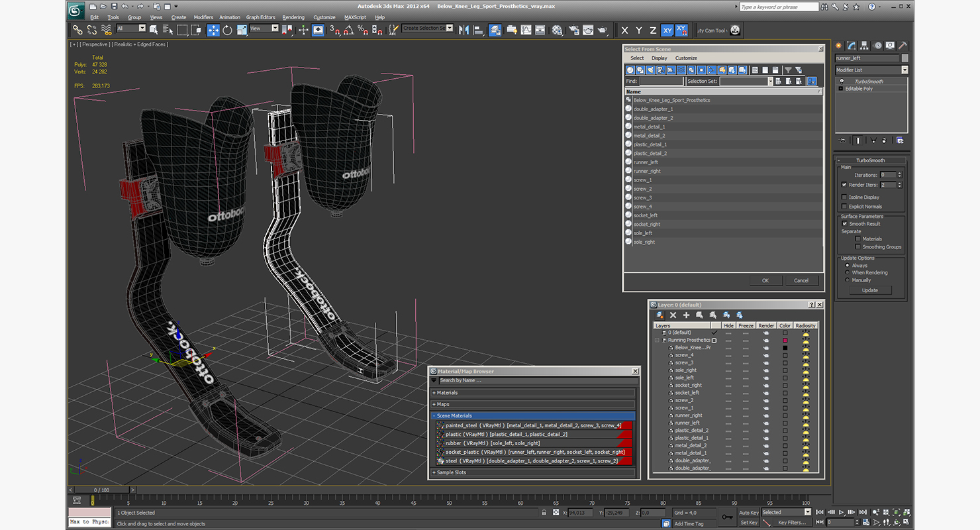Toggle TurboSmooth lightbulb in modifier stack
980x530 pixels.
(842, 81)
